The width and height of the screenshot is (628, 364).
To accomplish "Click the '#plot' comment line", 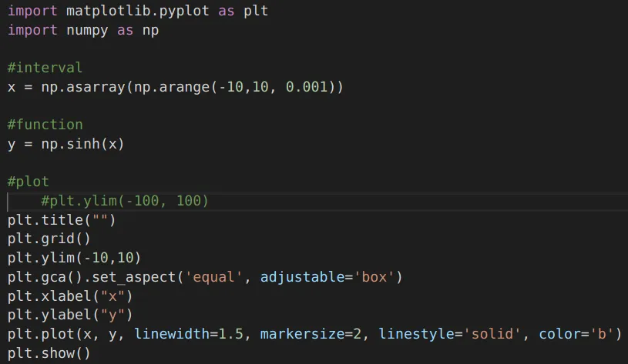I will [x=28, y=182].
